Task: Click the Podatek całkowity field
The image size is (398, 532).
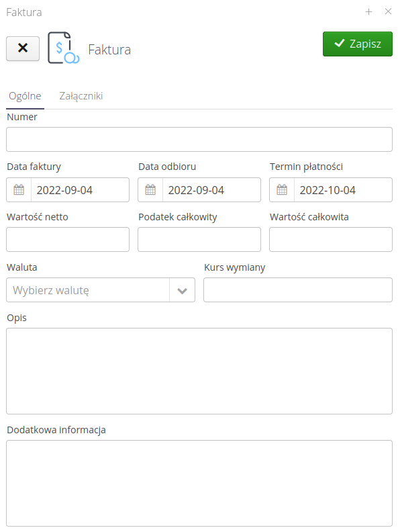Action: (x=199, y=240)
